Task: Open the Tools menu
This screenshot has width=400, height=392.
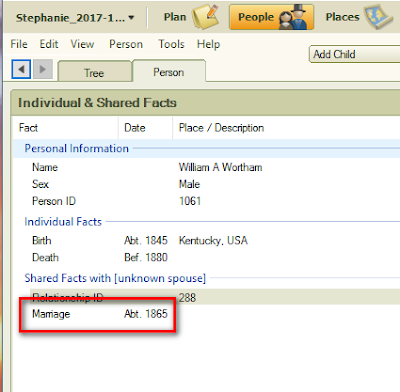Action: coord(171,44)
